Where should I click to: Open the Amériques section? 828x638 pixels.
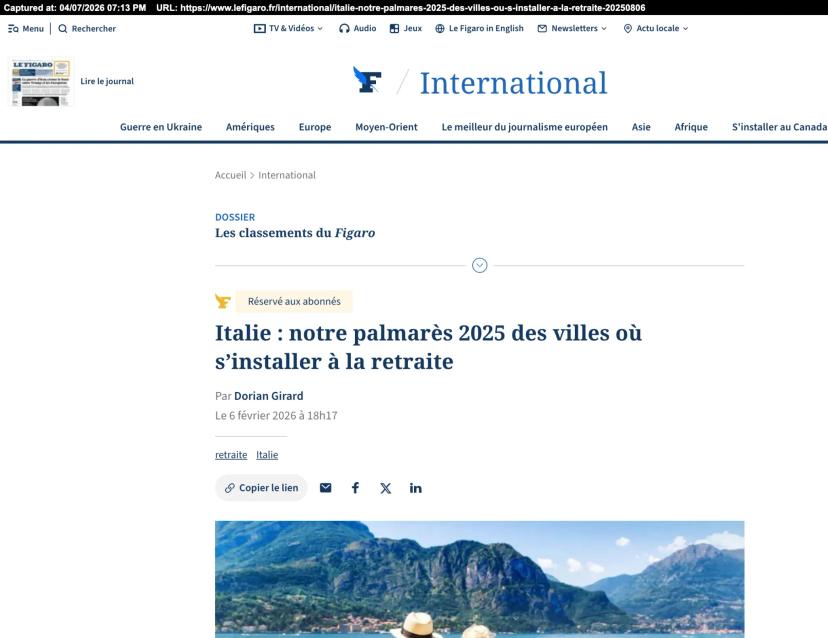pos(250,127)
